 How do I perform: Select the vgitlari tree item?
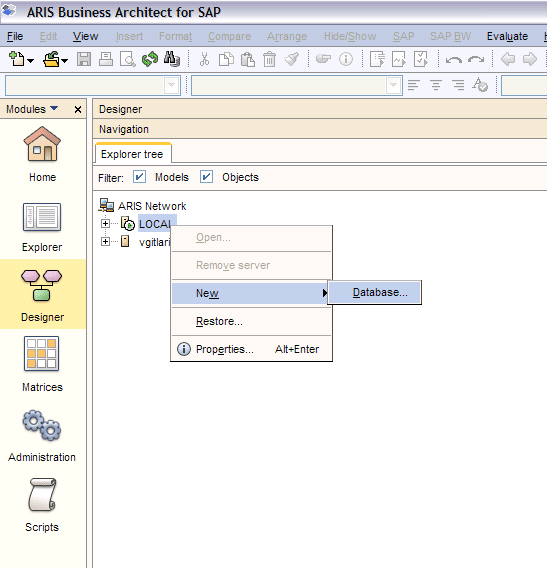155,242
